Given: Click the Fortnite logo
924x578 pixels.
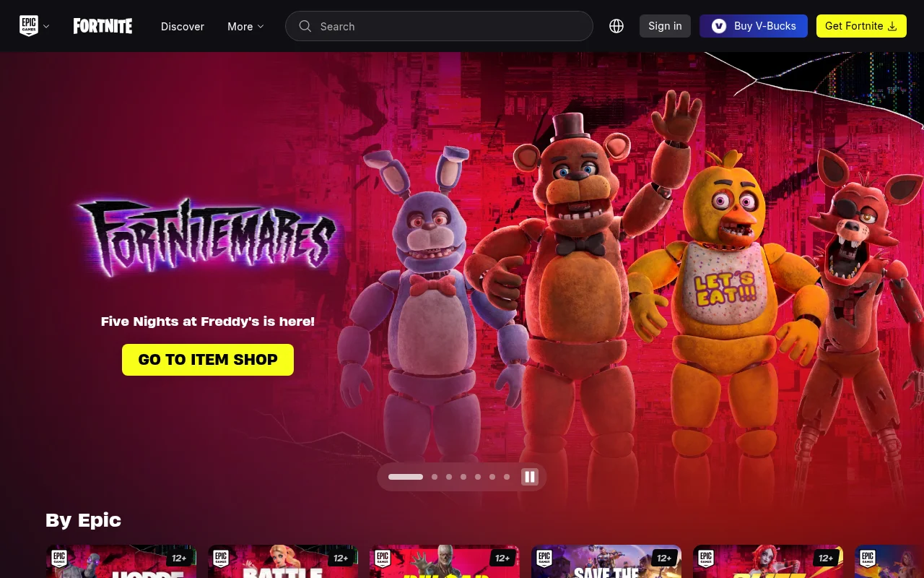Looking at the screenshot, I should 103,26.
